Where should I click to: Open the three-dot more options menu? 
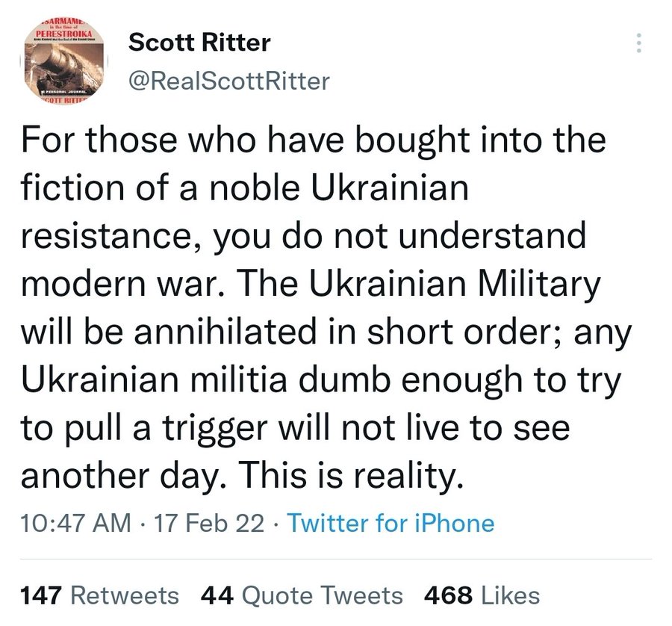(x=639, y=43)
